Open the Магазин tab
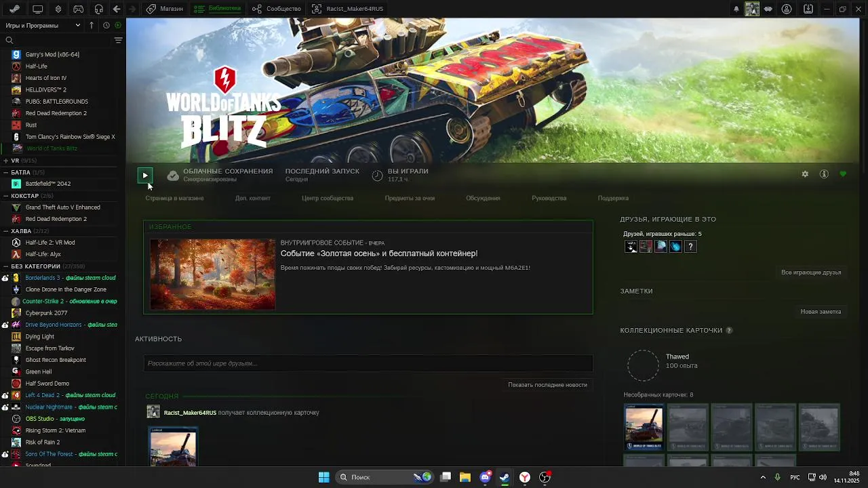 tap(165, 9)
